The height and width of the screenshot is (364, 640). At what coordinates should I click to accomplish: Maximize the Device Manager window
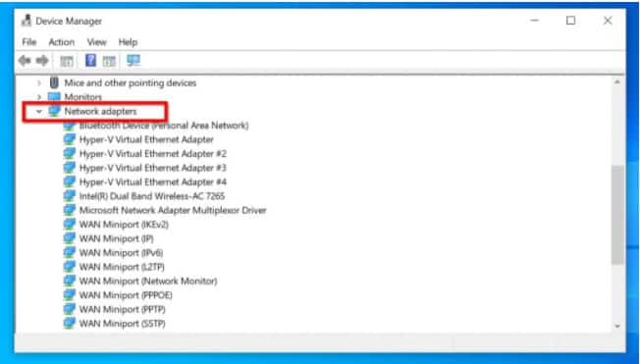pyautogui.click(x=570, y=21)
